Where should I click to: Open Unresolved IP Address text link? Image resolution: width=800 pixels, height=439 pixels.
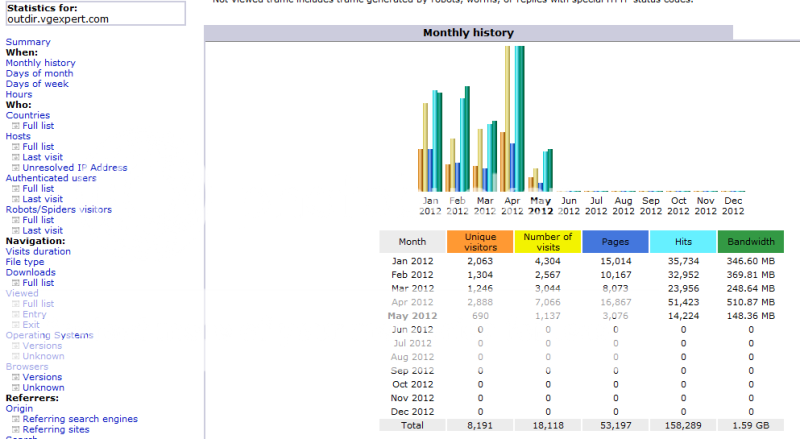[x=75, y=167]
